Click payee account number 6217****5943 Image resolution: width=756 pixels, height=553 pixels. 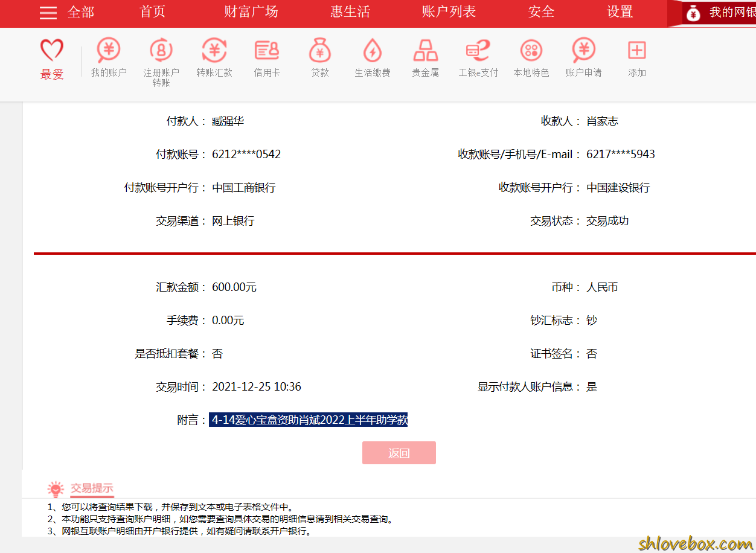click(x=621, y=155)
